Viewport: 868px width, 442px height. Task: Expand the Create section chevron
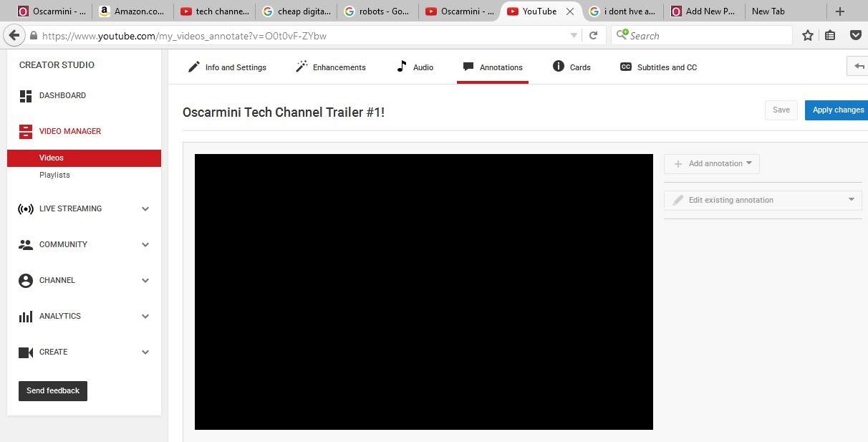tap(145, 352)
